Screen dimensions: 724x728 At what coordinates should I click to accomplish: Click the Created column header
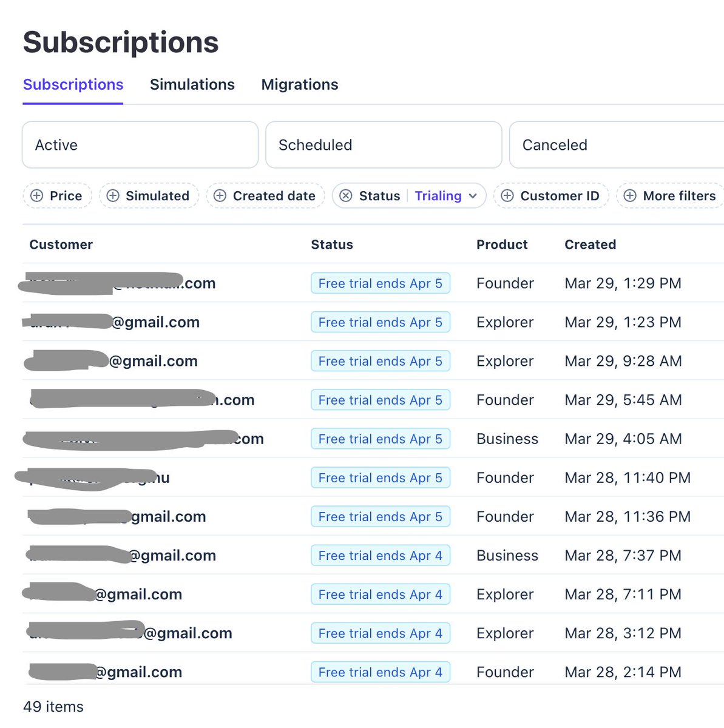[x=590, y=244]
